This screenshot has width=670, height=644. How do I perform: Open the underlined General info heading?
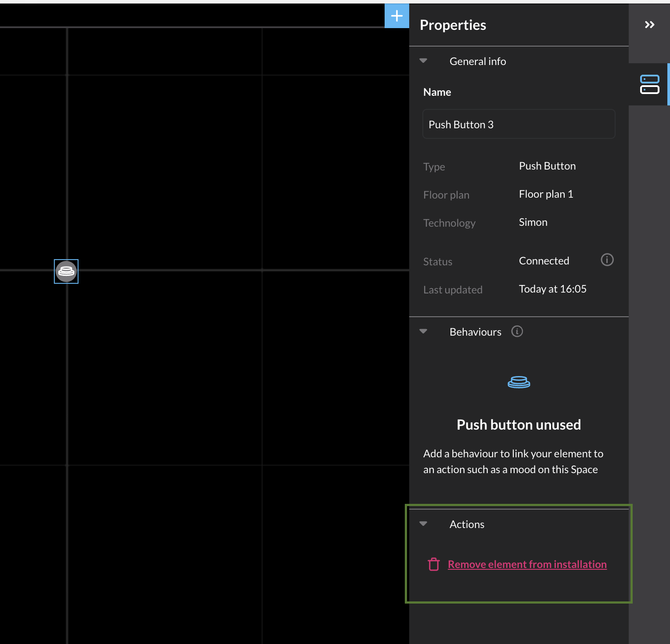pos(478,61)
